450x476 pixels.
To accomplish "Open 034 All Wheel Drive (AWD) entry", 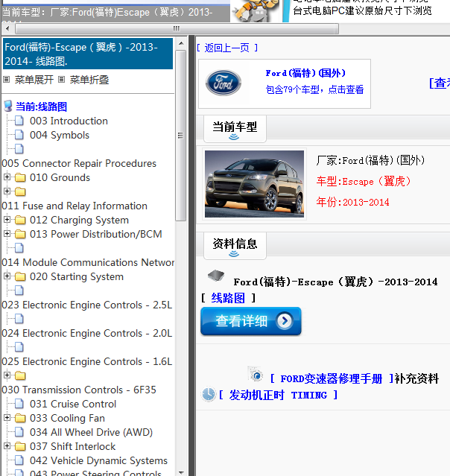I will (x=91, y=432).
